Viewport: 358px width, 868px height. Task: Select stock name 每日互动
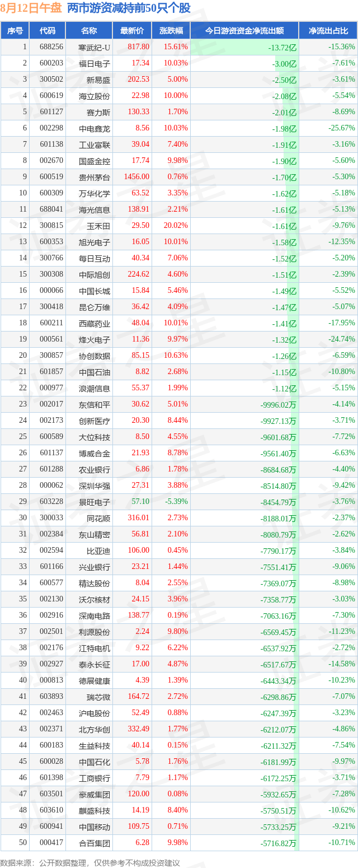pyautogui.click(x=95, y=259)
